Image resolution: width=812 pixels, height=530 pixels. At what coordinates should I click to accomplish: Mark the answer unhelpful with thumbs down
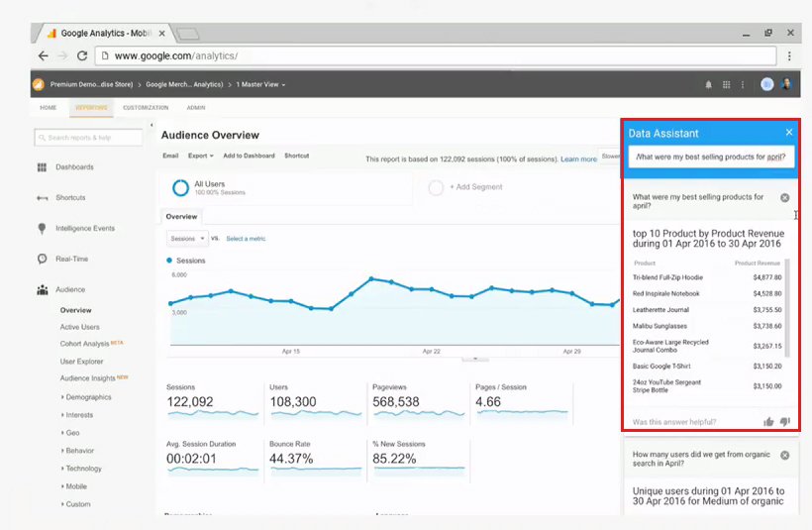pos(785,422)
